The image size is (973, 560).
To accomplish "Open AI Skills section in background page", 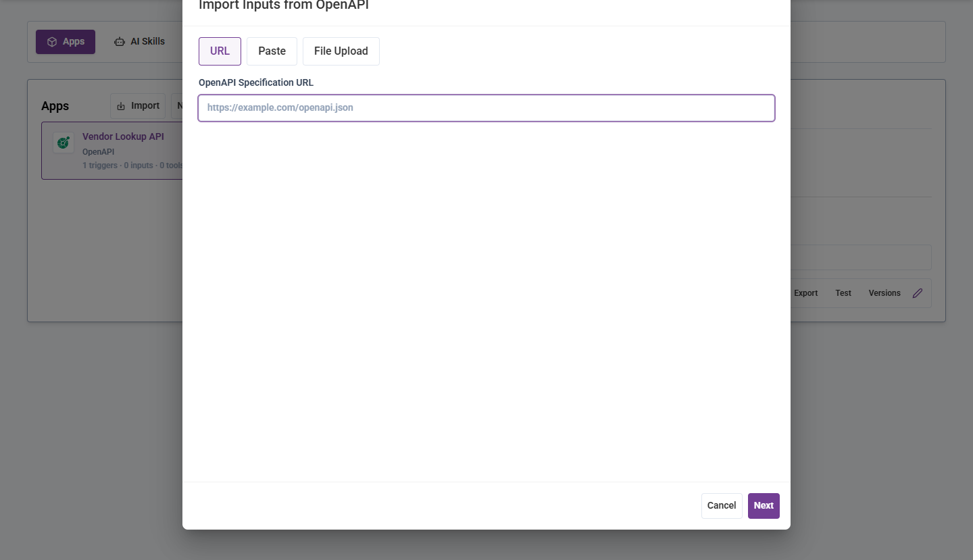I will (x=139, y=42).
